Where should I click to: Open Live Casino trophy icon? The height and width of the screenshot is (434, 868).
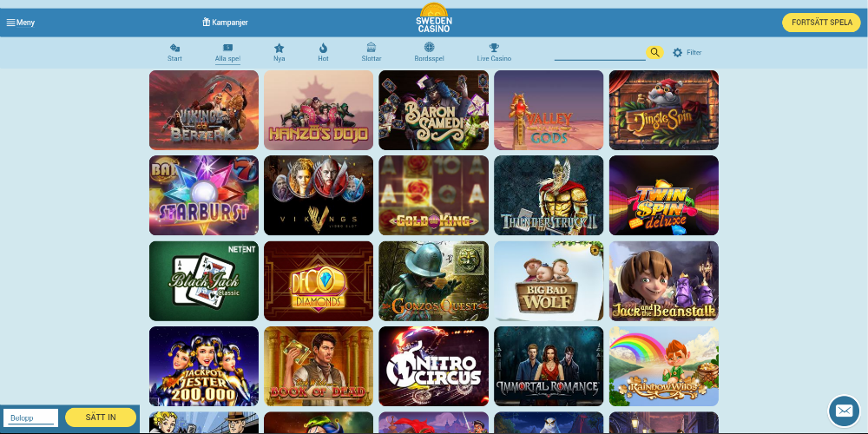pos(494,48)
